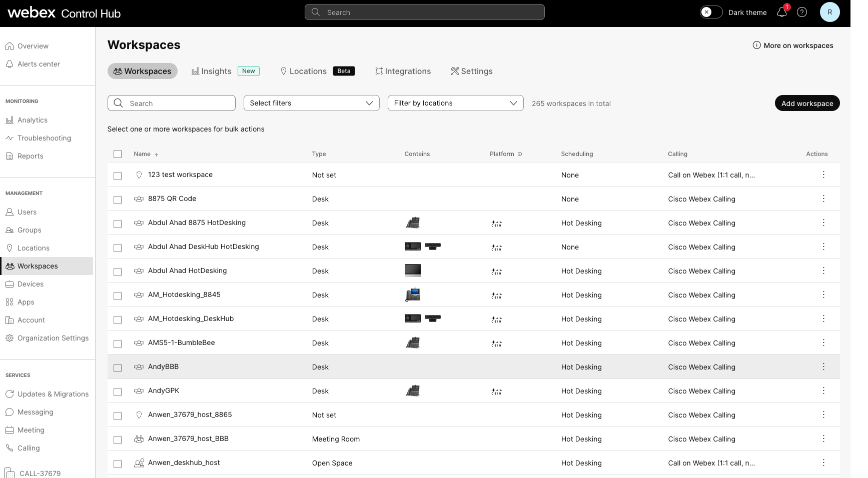868x478 pixels.
Task: Open the Select filters dropdown
Action: [311, 103]
